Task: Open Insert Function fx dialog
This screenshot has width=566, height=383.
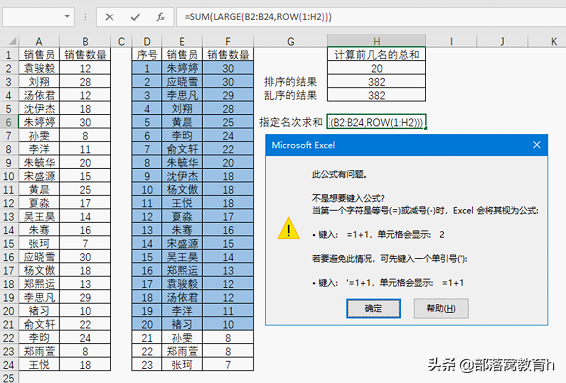Action: coord(161,17)
